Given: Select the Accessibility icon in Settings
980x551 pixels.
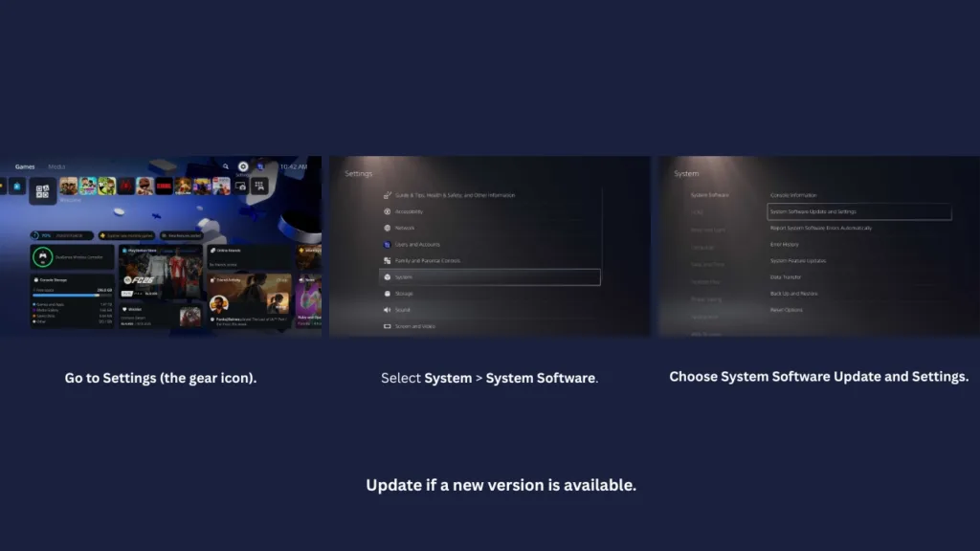Looking at the screenshot, I should [386, 211].
